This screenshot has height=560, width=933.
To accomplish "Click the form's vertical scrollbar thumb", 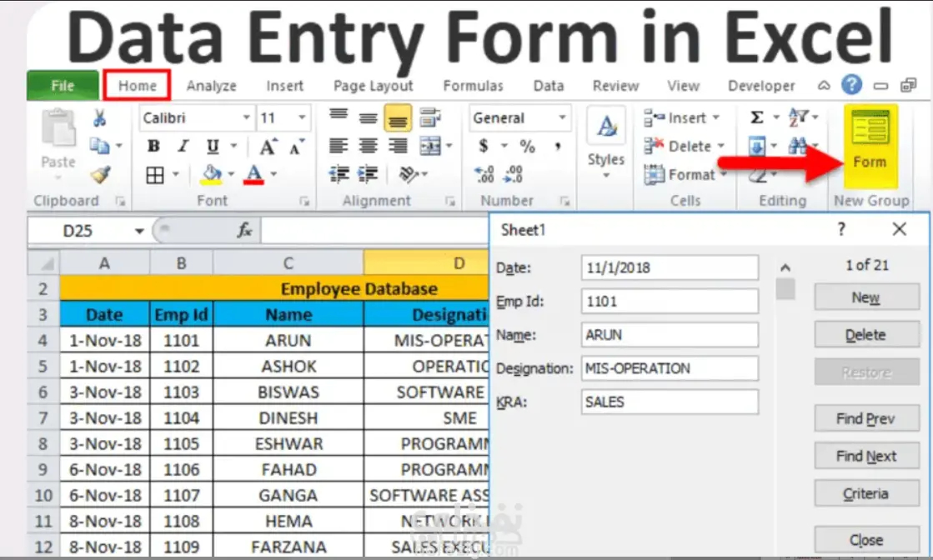I will 785,289.
